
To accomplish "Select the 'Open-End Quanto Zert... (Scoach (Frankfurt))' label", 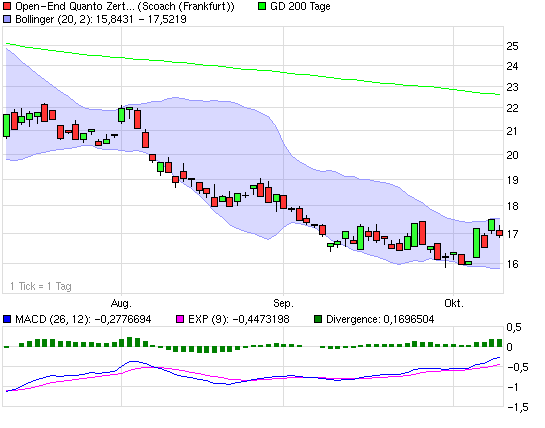I will [x=125, y=6].
